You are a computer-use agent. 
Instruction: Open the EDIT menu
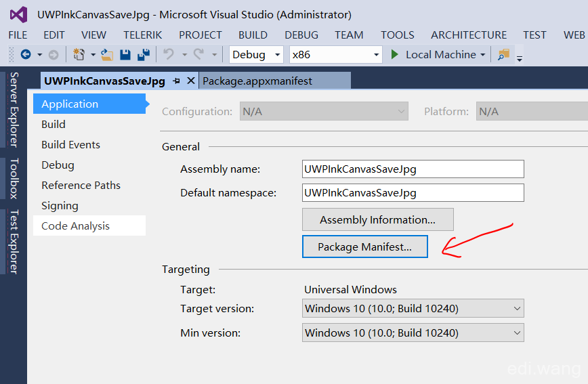click(54, 35)
